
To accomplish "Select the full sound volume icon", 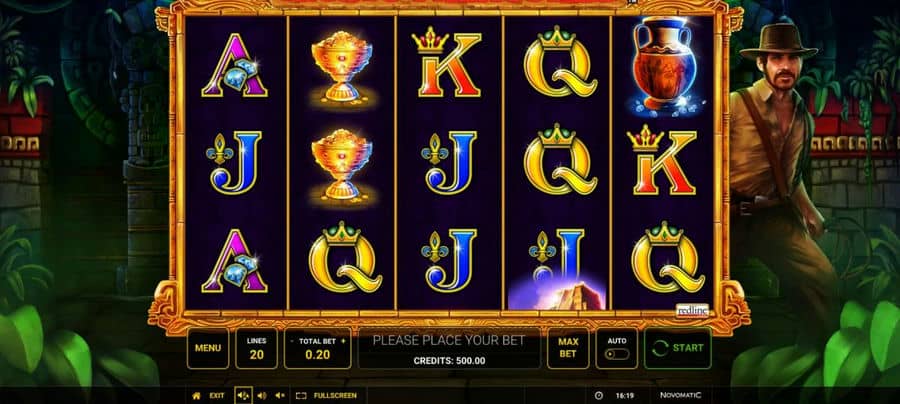I will click(243, 395).
